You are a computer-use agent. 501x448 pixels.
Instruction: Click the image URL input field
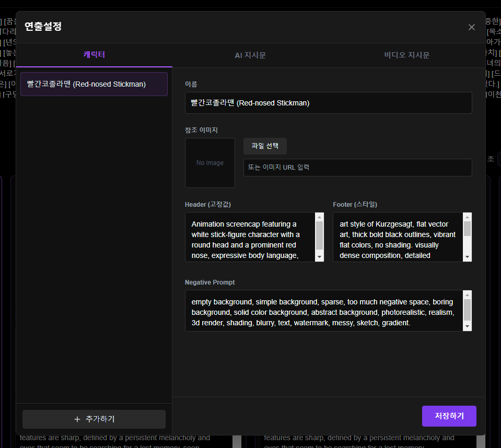(357, 168)
